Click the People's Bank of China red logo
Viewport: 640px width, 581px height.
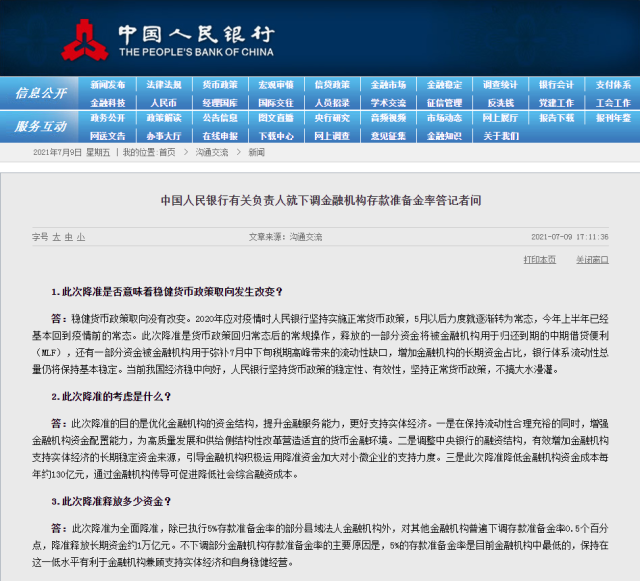pyautogui.click(x=85, y=40)
